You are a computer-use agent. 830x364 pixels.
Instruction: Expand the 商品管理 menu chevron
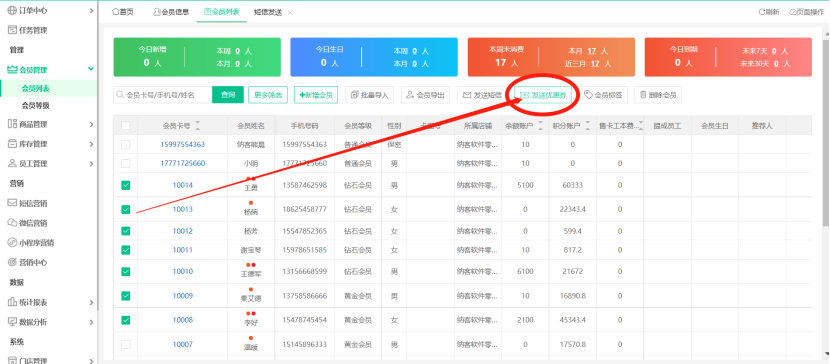91,124
